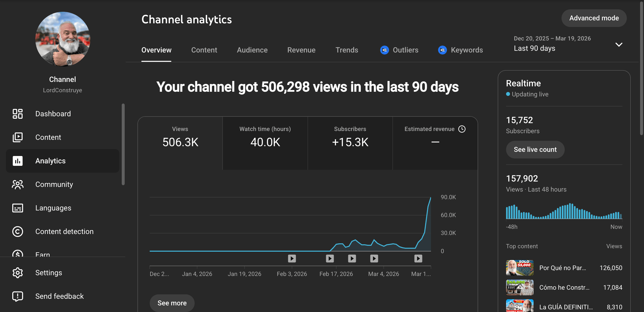Click the Send feedback icon

click(x=17, y=296)
